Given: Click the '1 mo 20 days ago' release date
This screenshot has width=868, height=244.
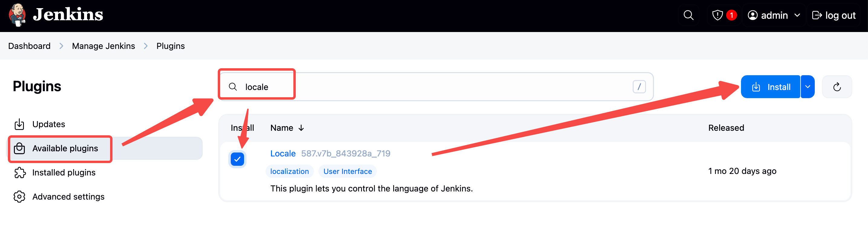Looking at the screenshot, I should point(742,171).
